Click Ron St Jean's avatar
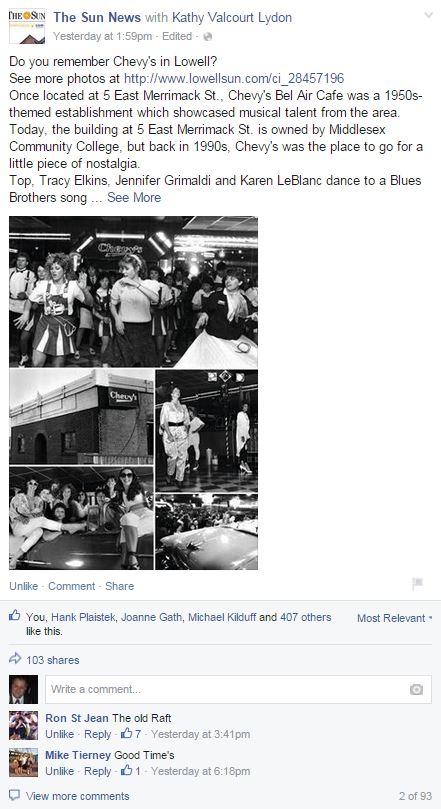The image size is (441, 809). [x=24, y=725]
